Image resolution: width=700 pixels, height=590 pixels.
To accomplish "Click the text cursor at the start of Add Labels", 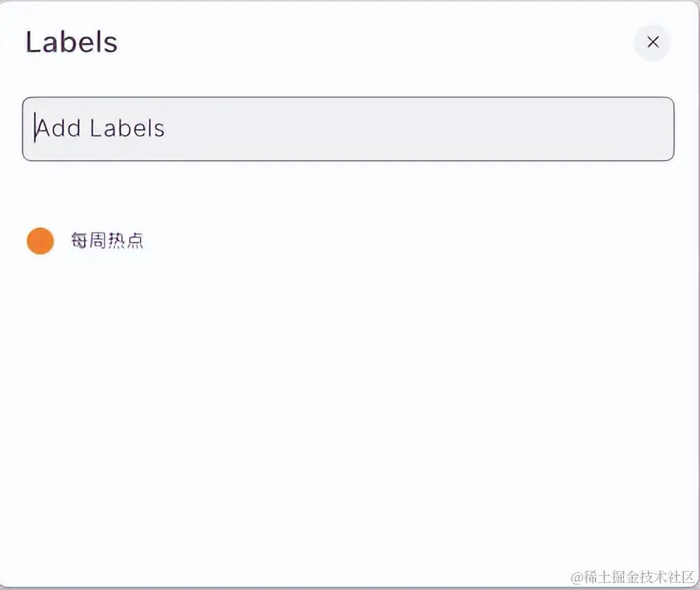I will tap(35, 128).
